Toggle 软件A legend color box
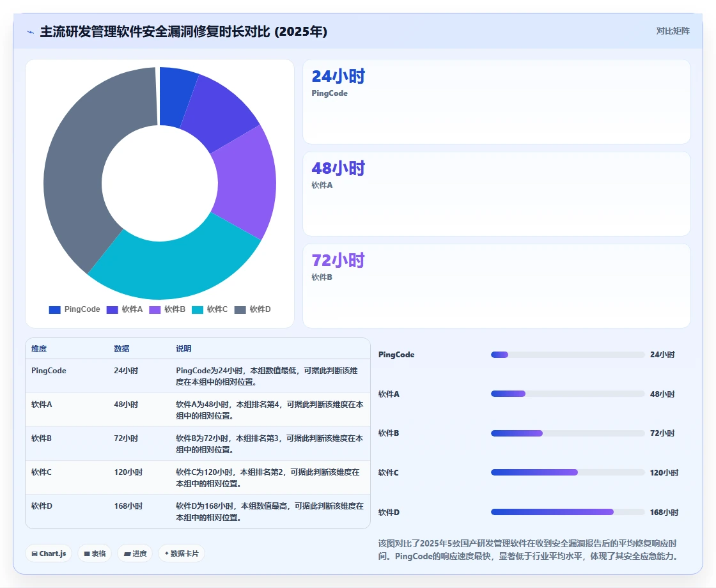 pos(113,309)
